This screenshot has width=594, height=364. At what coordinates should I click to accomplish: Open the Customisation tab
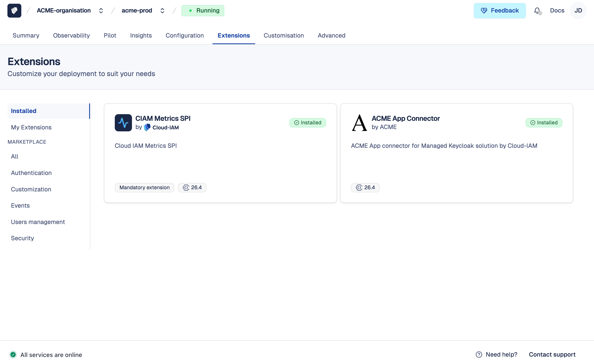(x=284, y=35)
